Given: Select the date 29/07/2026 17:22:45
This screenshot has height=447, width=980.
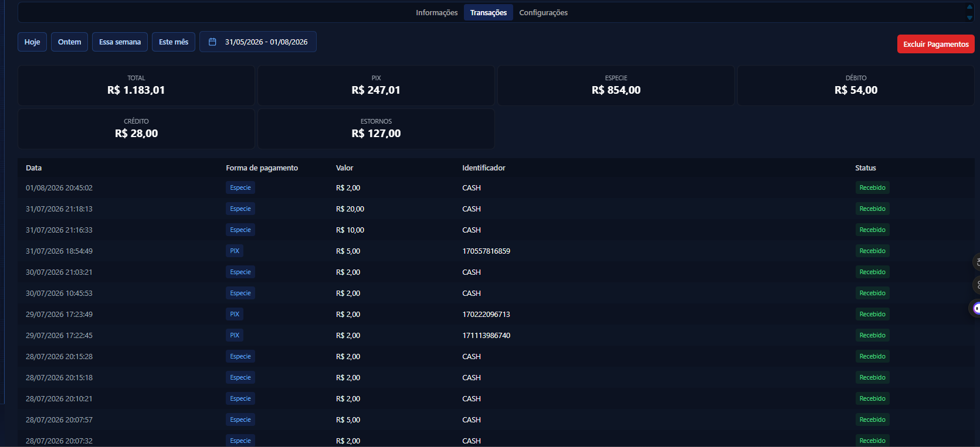Looking at the screenshot, I should tap(59, 335).
